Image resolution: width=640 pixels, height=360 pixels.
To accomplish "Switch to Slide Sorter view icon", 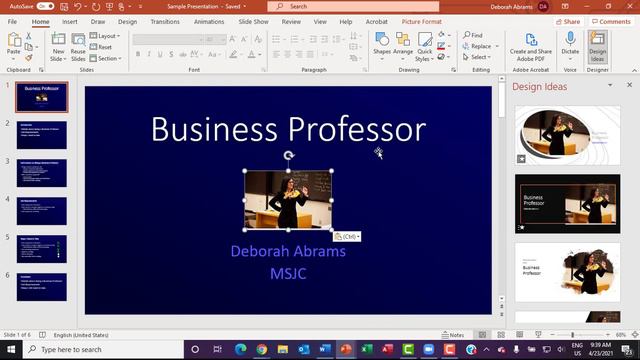I will click(x=501, y=335).
